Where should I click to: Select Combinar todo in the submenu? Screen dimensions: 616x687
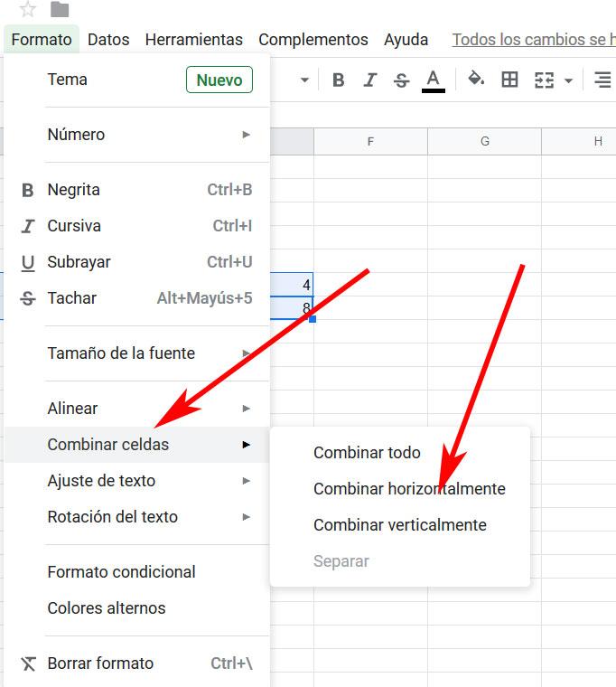click(x=400, y=453)
